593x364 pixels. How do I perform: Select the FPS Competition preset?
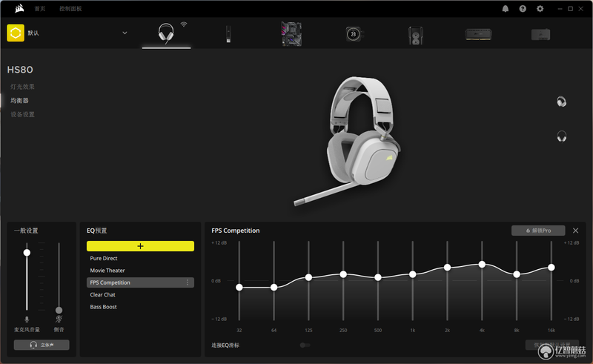coord(140,282)
